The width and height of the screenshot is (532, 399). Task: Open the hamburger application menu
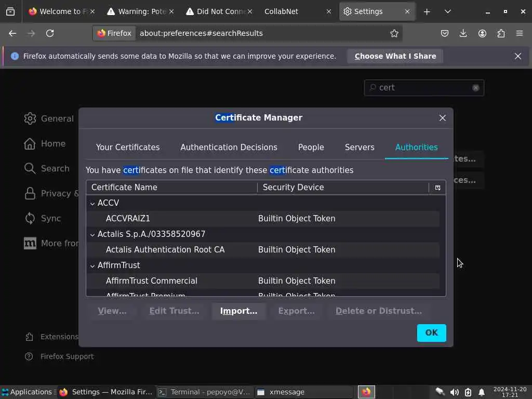[x=520, y=33]
